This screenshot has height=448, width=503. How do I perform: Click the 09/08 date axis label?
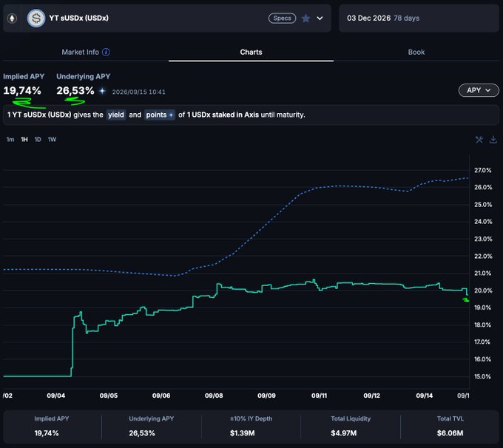214,396
